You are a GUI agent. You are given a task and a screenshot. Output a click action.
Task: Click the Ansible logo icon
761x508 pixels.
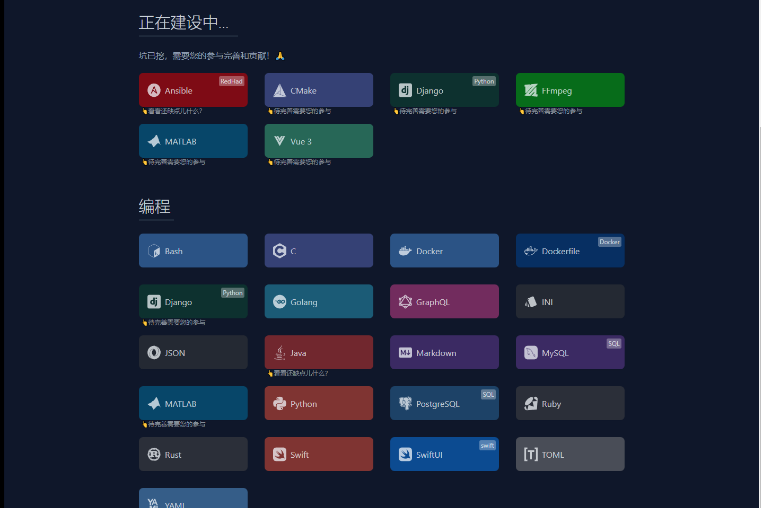point(154,90)
